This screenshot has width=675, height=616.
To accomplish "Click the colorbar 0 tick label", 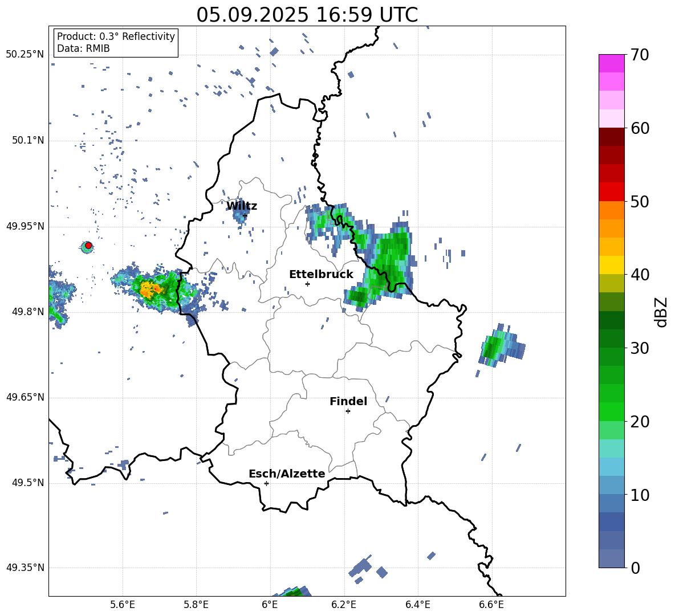I will [x=635, y=568].
